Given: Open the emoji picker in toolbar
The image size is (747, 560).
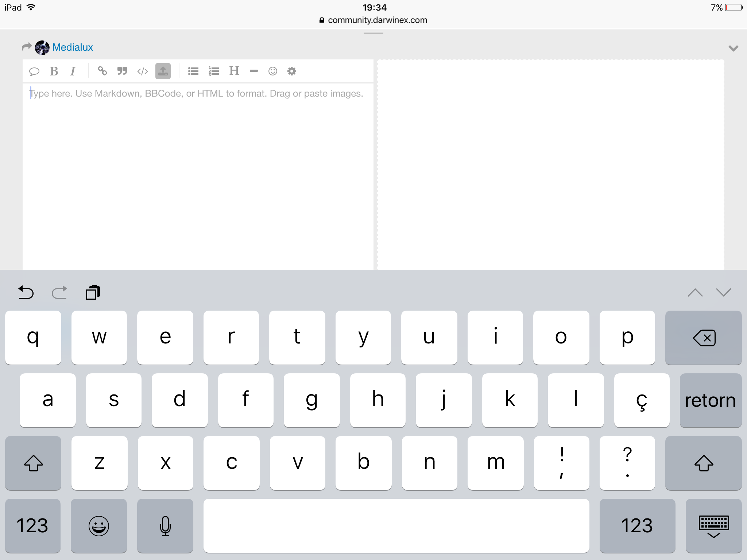Looking at the screenshot, I should pos(272,71).
